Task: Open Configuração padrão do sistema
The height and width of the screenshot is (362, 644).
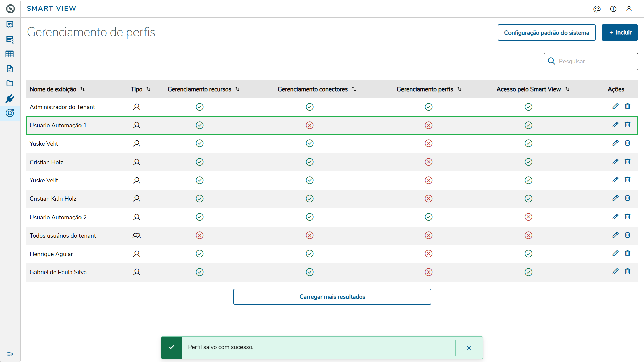Action: [x=546, y=33]
